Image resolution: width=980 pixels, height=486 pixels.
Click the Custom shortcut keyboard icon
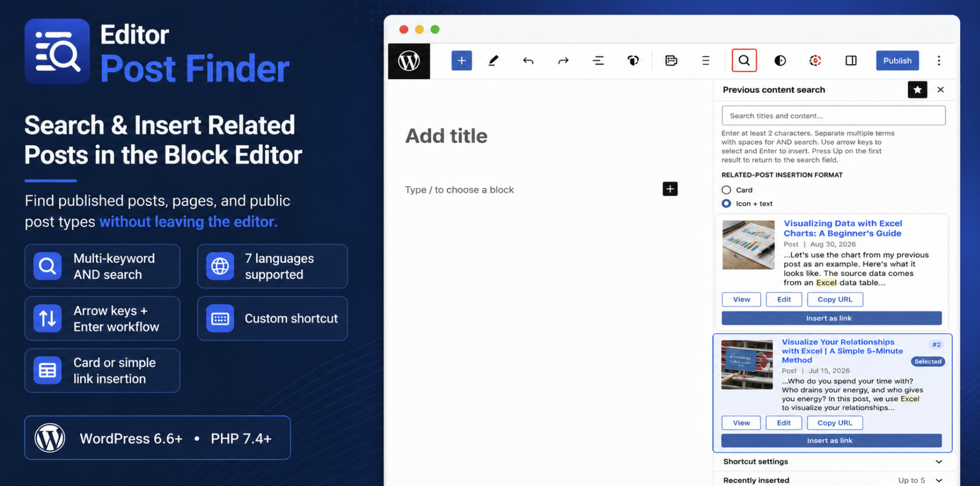coord(220,318)
